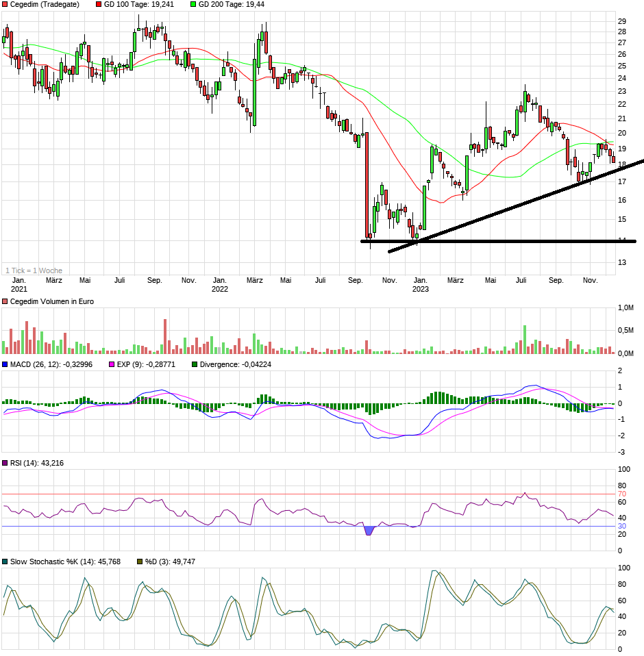This screenshot has height=656, width=644.
Task: Click the blue MACD legend swatch
Action: click(x=5, y=364)
